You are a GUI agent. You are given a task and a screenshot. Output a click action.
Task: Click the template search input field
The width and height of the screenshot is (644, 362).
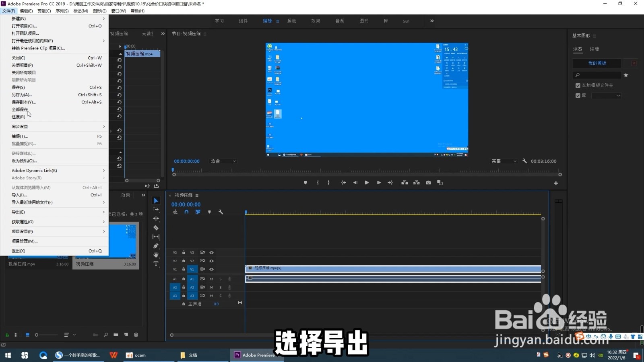pos(597,75)
